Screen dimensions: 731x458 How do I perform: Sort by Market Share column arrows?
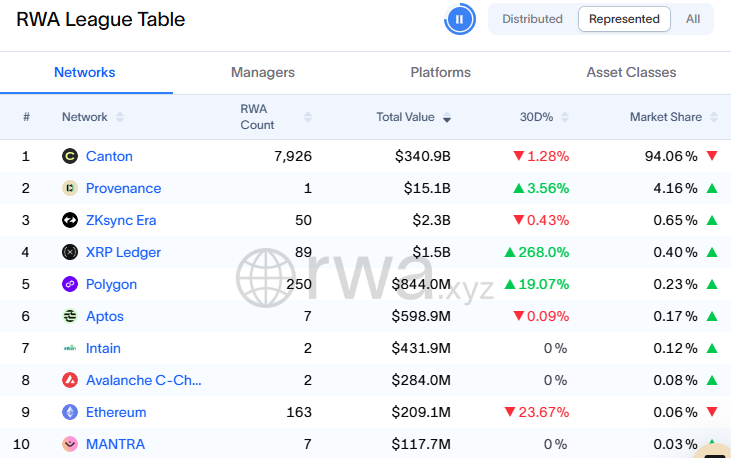714,117
